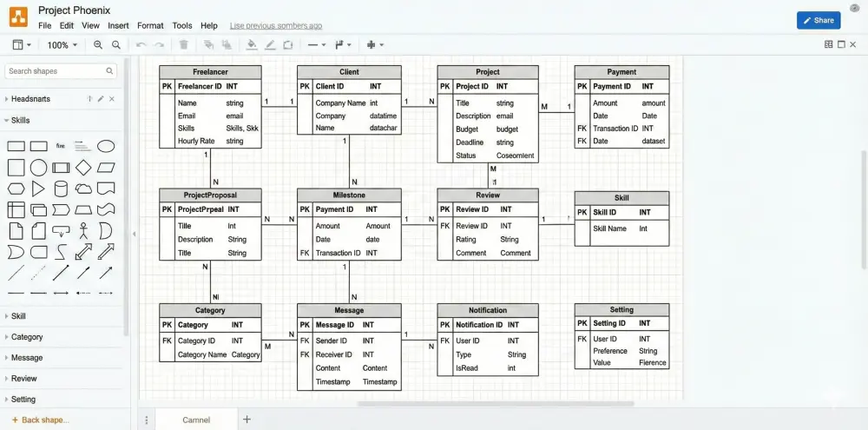This screenshot has height=430, width=868.
Task: Click the Back shape link
Action: (x=41, y=420)
